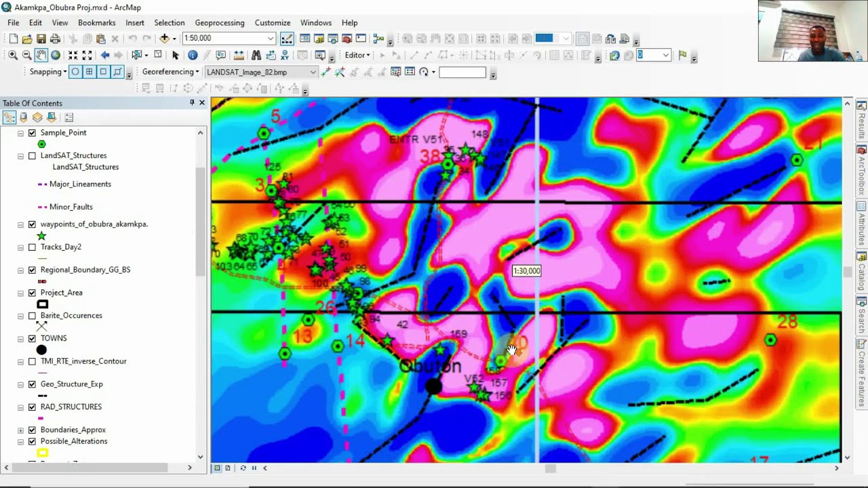Click yellow Possible_Alterations legend symbol
868x488 pixels.
[42, 453]
